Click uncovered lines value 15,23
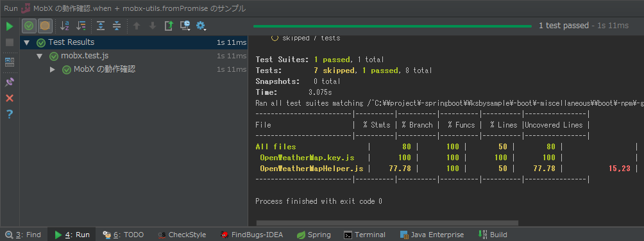Image resolution: width=644 pixels, height=241 pixels. coord(619,169)
